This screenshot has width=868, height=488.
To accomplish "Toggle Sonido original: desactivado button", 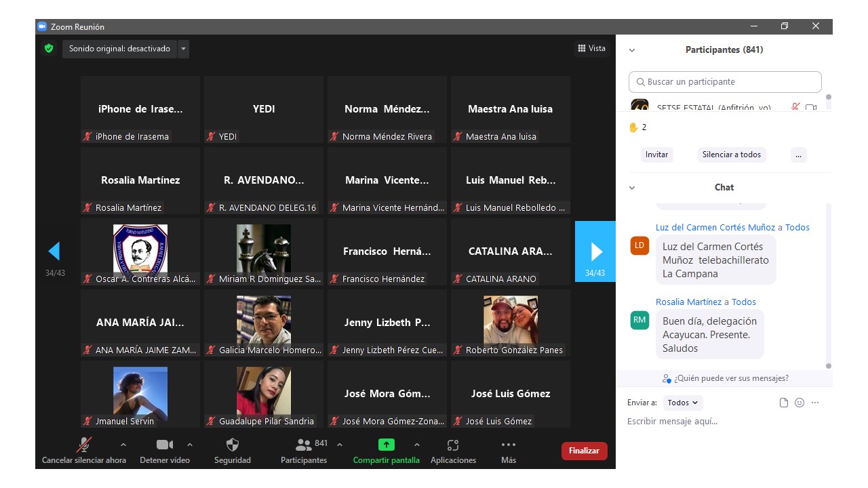I will tap(120, 49).
